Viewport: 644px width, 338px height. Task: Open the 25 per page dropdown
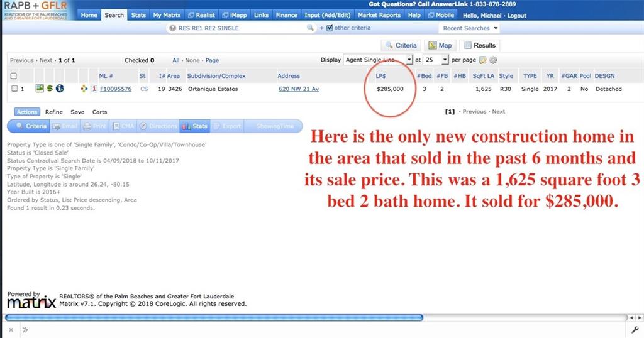tap(436, 60)
